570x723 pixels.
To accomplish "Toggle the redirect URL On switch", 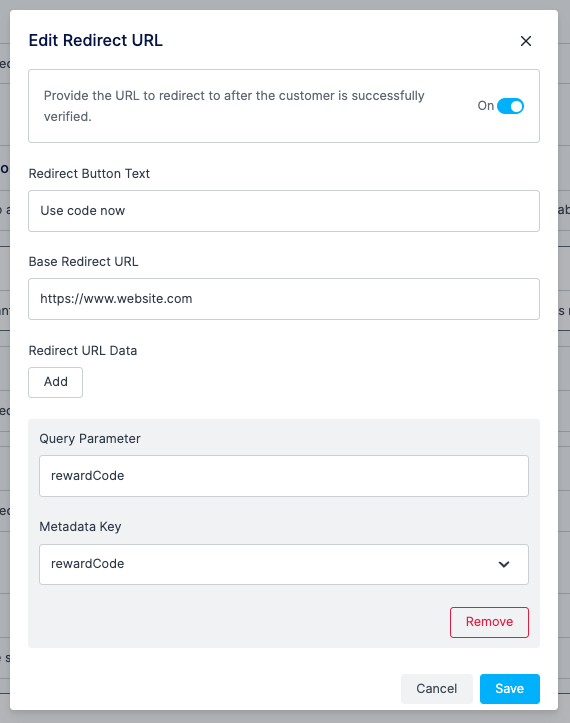I will click(x=510, y=106).
